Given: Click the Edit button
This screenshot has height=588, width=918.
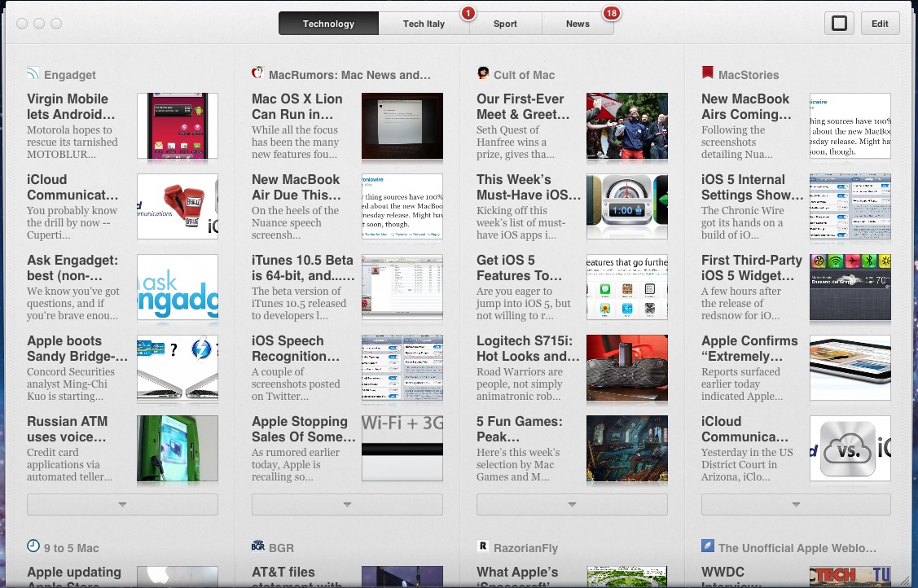Looking at the screenshot, I should tap(880, 24).
